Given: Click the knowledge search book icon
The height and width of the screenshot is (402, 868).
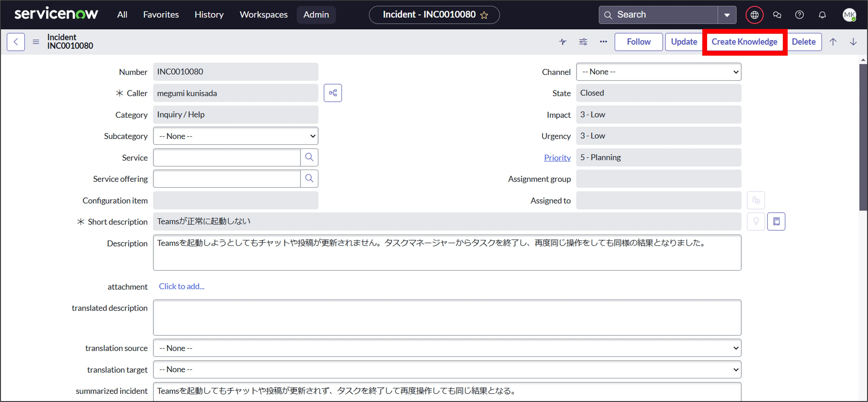Looking at the screenshot, I should [x=776, y=221].
